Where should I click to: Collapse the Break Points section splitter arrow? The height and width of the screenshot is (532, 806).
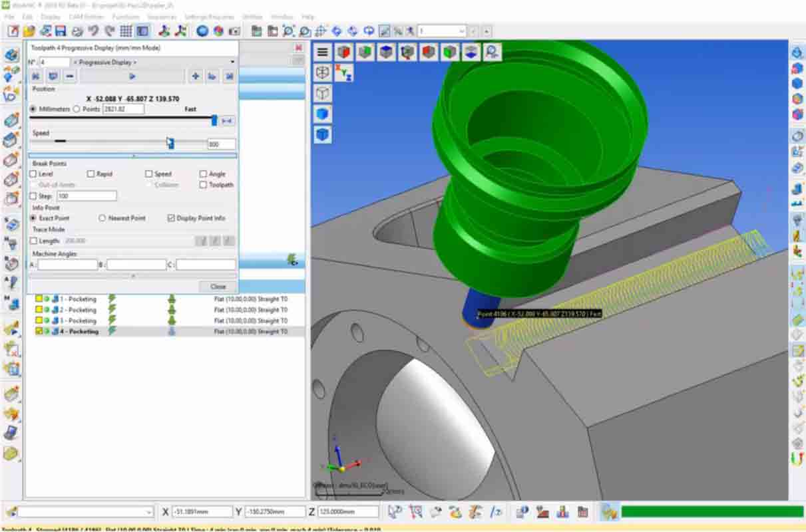pyautogui.click(x=133, y=156)
